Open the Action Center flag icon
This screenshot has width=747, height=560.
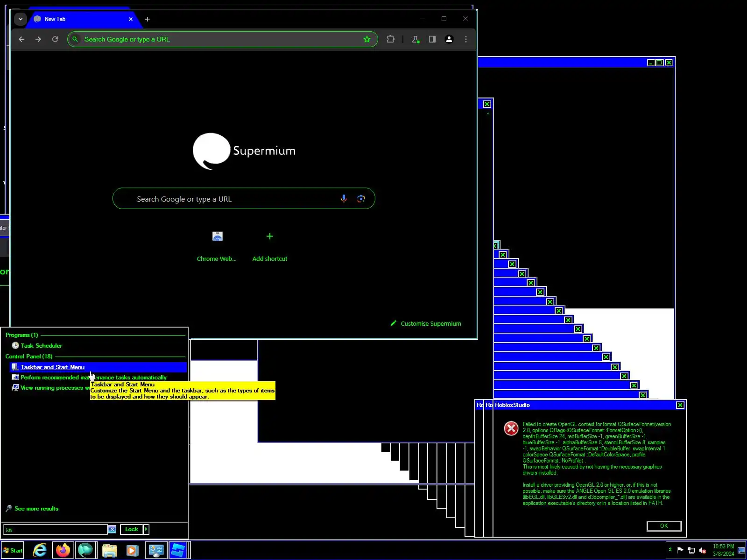click(680, 550)
